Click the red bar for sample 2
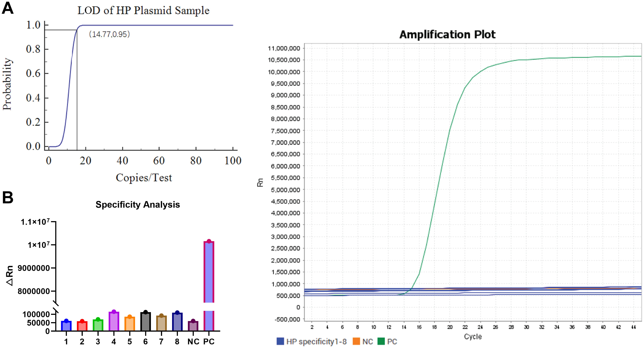Viewport: 644px width, 348px height. 82,326
